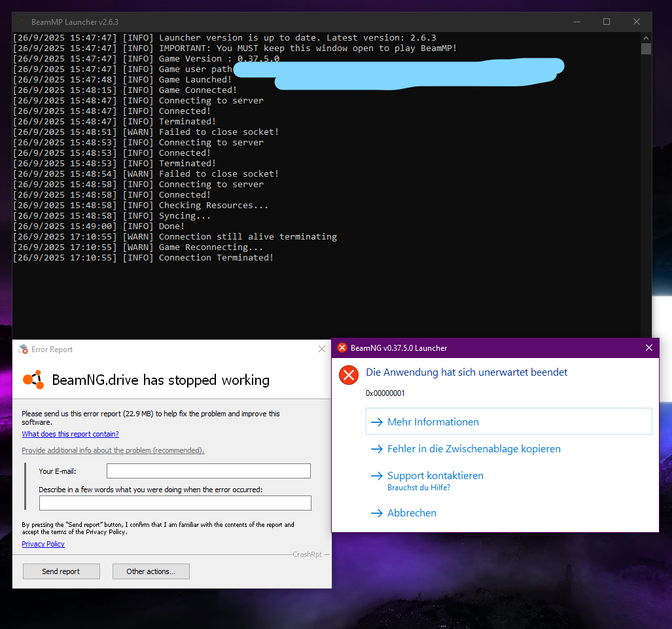This screenshot has width=672, height=629.
Task: Open 'What does this report contain?' link
Action: [70, 434]
